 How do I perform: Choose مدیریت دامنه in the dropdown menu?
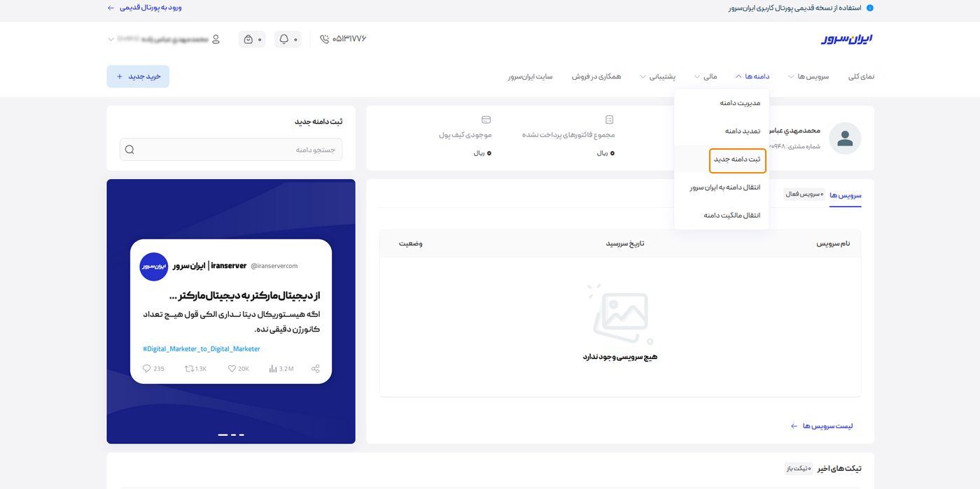pyautogui.click(x=740, y=103)
